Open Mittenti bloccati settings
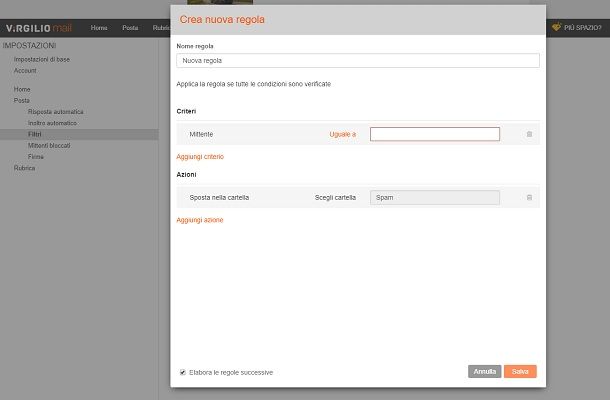The image size is (610, 400). tap(49, 146)
